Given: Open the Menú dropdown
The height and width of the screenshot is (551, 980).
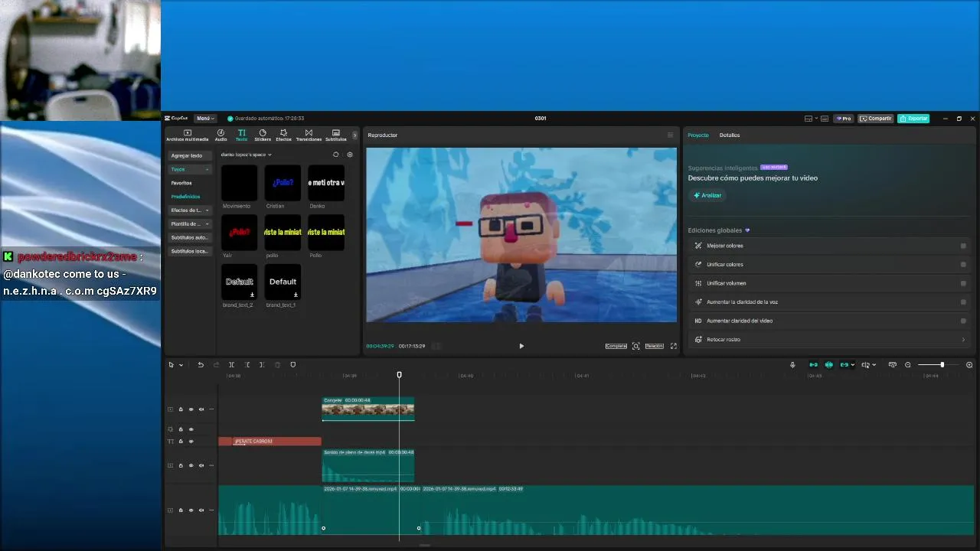Looking at the screenshot, I should coord(204,119).
